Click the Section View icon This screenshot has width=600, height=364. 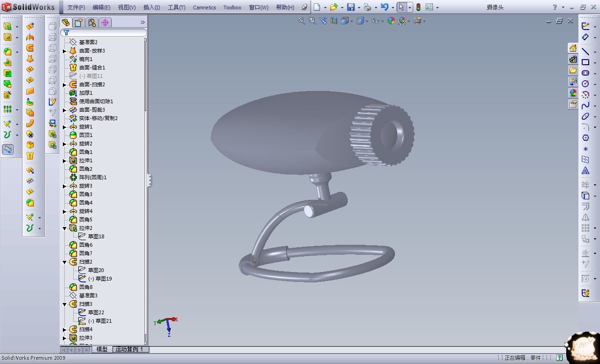tap(334, 21)
